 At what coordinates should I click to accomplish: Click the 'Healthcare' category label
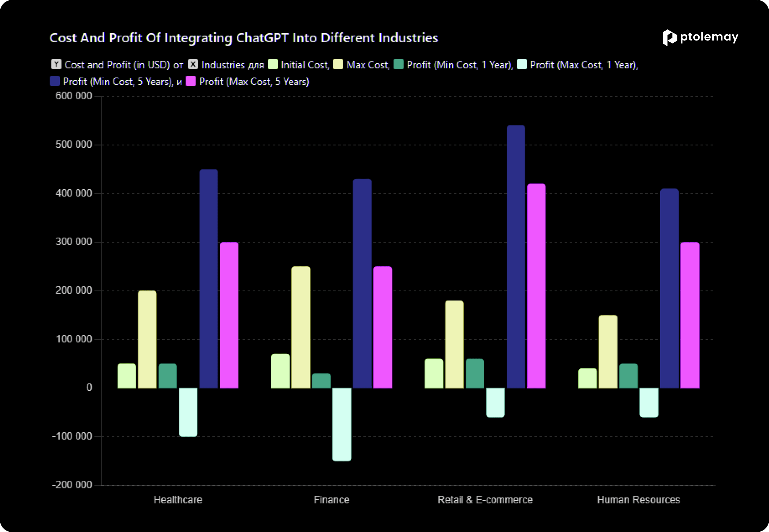click(178, 500)
